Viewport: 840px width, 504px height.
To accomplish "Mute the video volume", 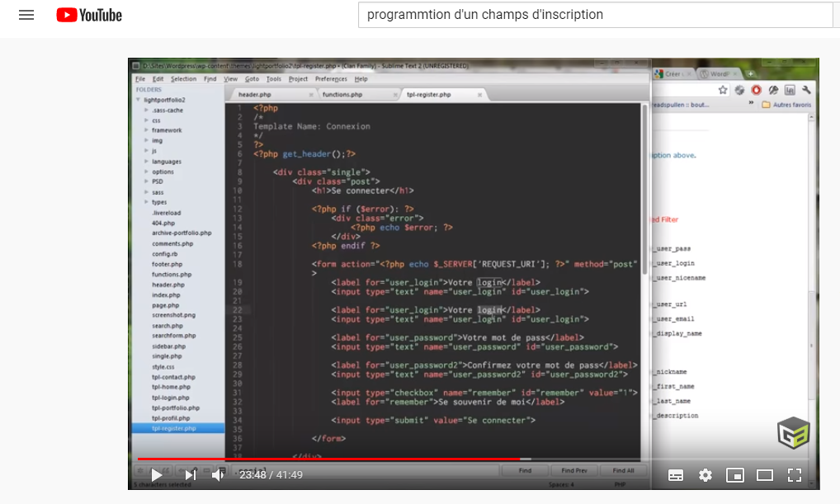I will tap(218, 475).
